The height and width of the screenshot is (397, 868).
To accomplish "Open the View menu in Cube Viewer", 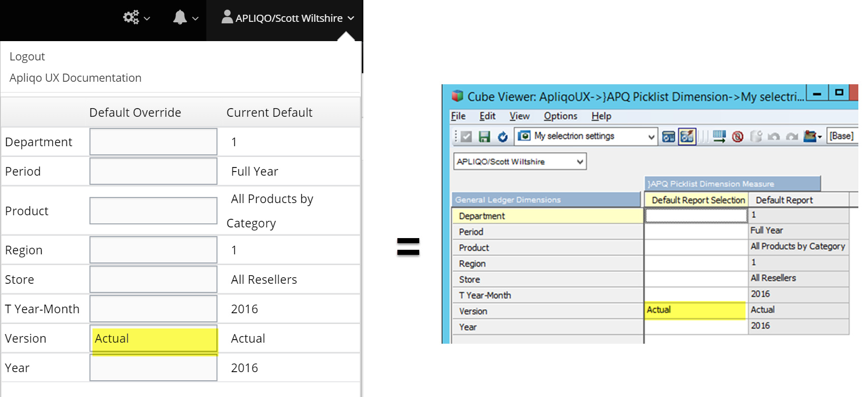I will tap(519, 116).
